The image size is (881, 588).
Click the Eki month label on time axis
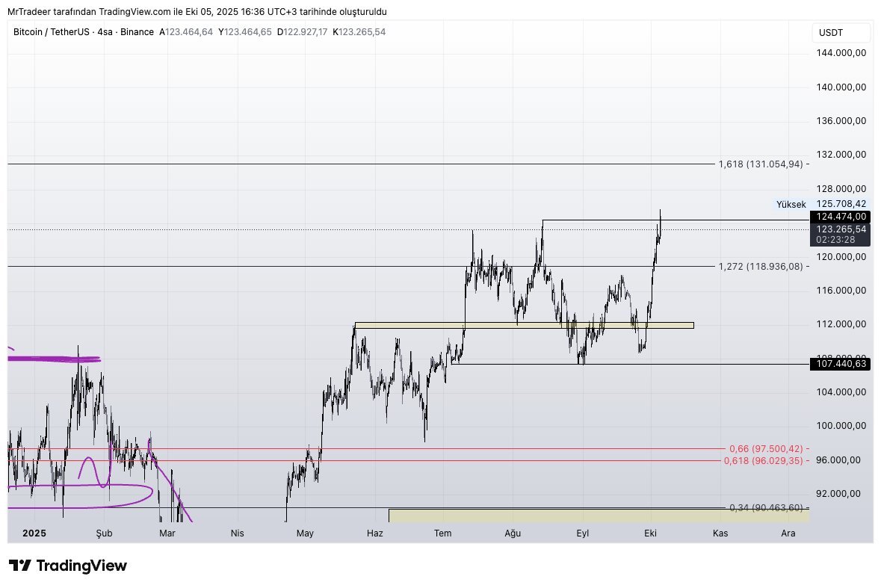(x=650, y=533)
